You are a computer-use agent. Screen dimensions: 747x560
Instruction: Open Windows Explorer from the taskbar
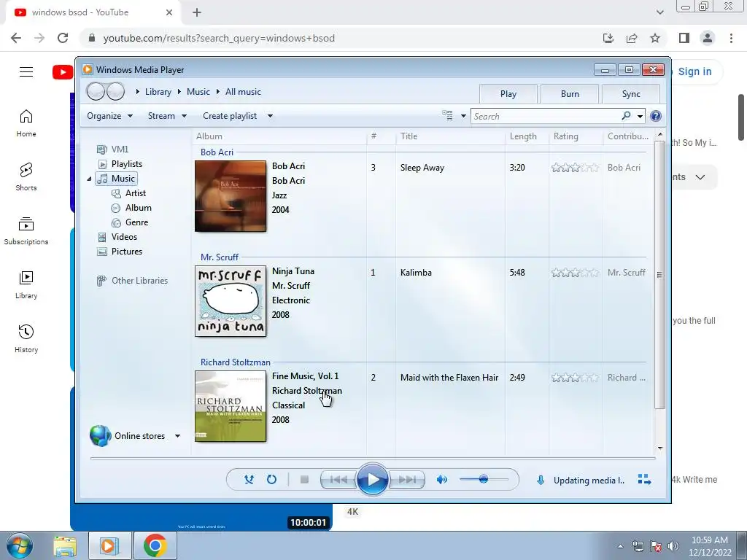click(x=65, y=545)
